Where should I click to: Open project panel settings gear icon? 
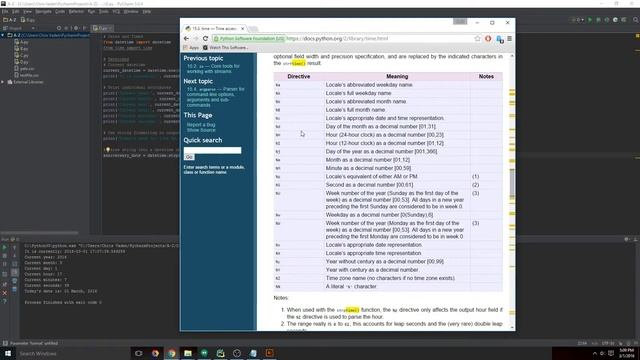(x=76, y=28)
